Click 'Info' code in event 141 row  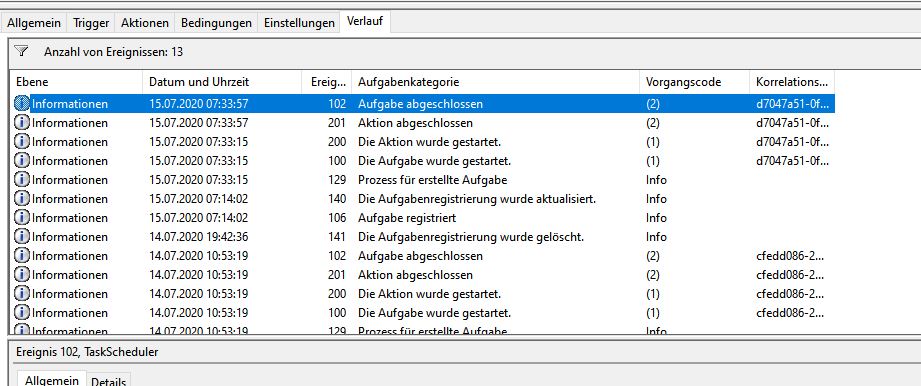656,237
